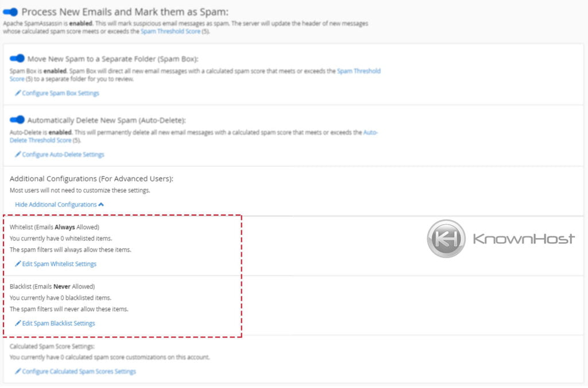This screenshot has width=588, height=388.
Task: Click pencil icon beside Configure Spam Box Settings
Action: click(x=18, y=92)
